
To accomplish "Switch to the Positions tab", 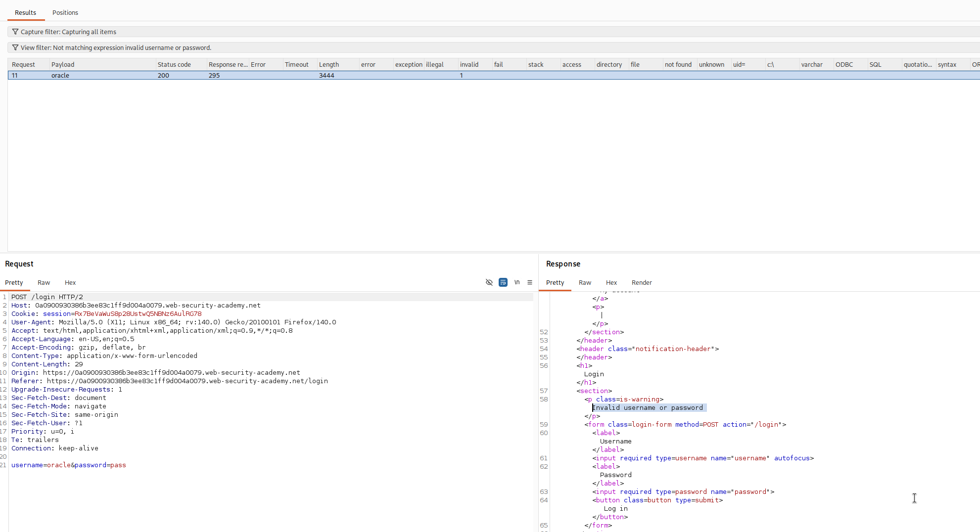I will click(x=65, y=12).
